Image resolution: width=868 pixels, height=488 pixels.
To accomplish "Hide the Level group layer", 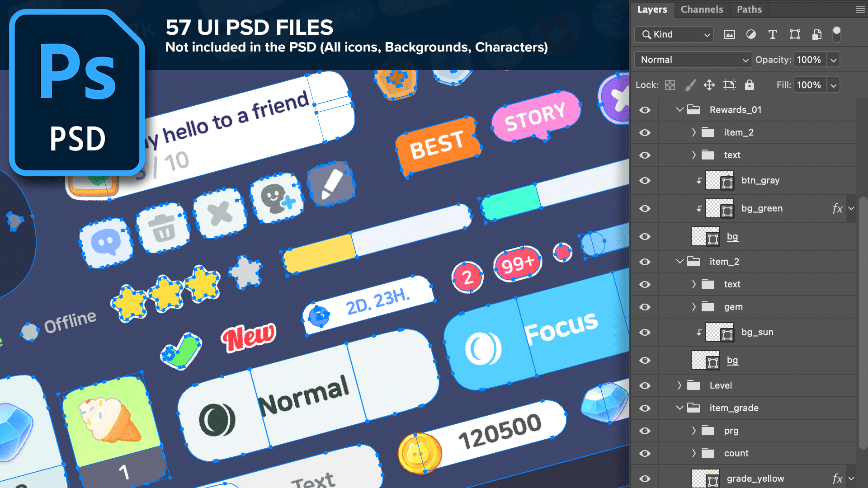I will coord(645,385).
